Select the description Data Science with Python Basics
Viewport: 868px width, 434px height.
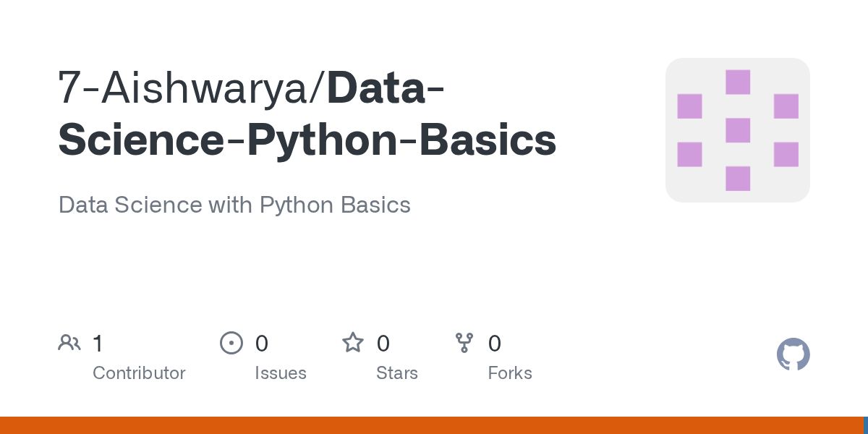[234, 205]
